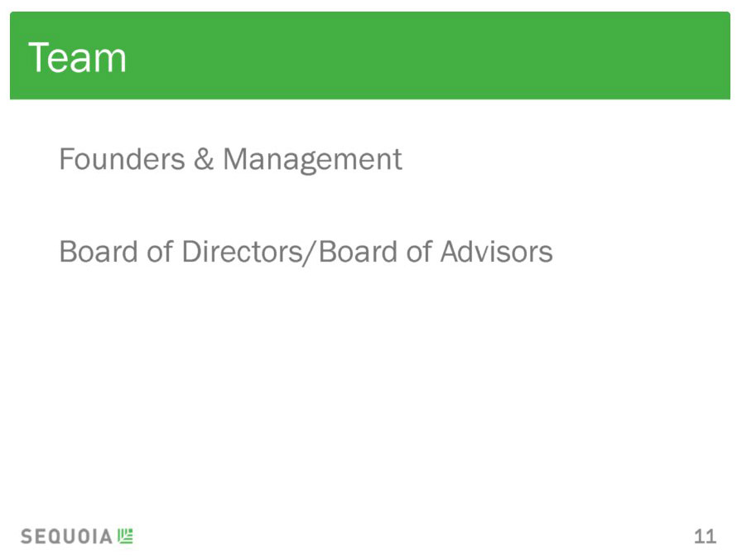
Task: Click the slash between Directors and Board
Action: coord(310,253)
